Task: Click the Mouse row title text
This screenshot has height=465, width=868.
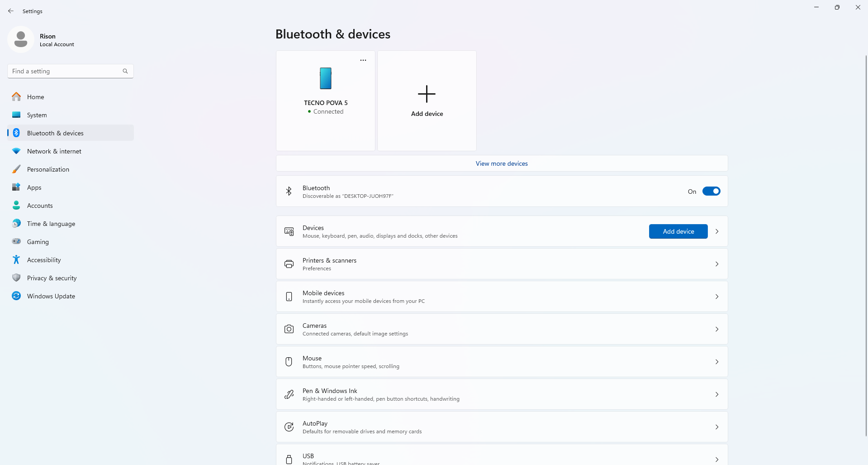Action: pos(312,358)
